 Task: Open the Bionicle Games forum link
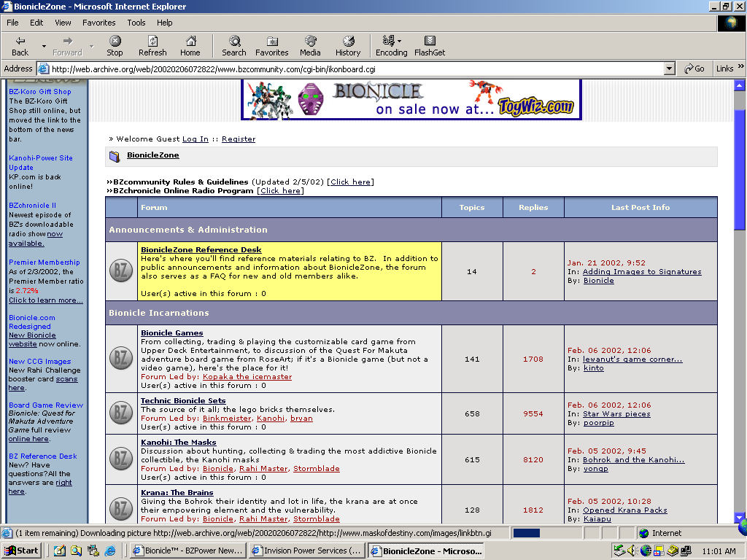click(x=172, y=332)
